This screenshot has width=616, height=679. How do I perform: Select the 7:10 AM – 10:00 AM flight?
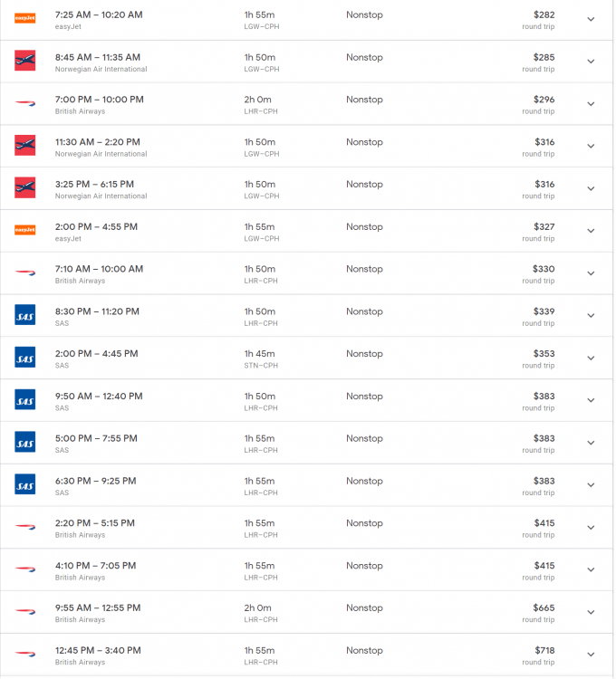click(99, 269)
